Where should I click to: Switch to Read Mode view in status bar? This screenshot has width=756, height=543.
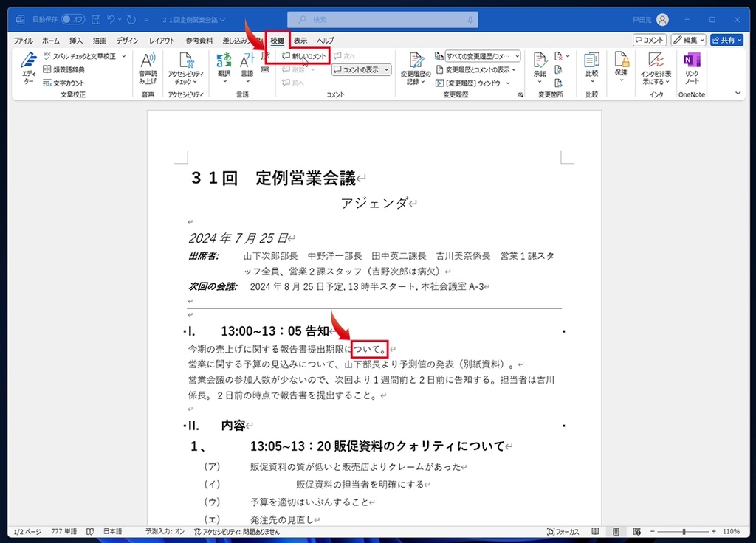click(596, 531)
